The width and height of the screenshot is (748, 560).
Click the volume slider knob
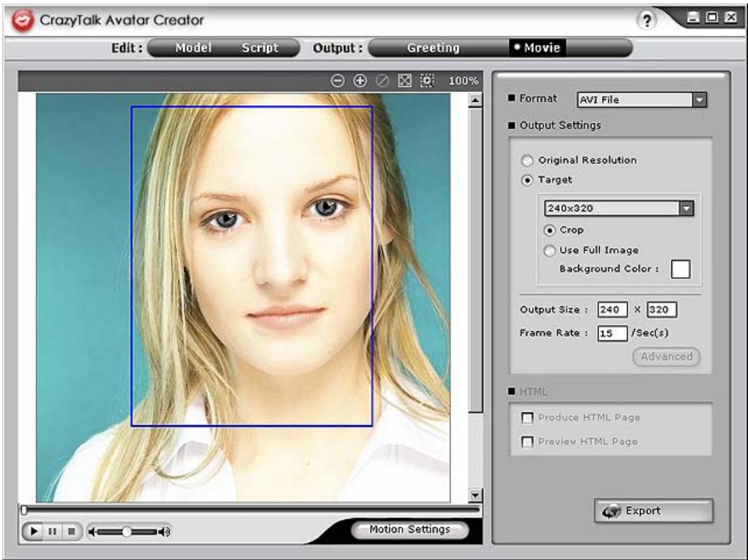pyautogui.click(x=126, y=531)
